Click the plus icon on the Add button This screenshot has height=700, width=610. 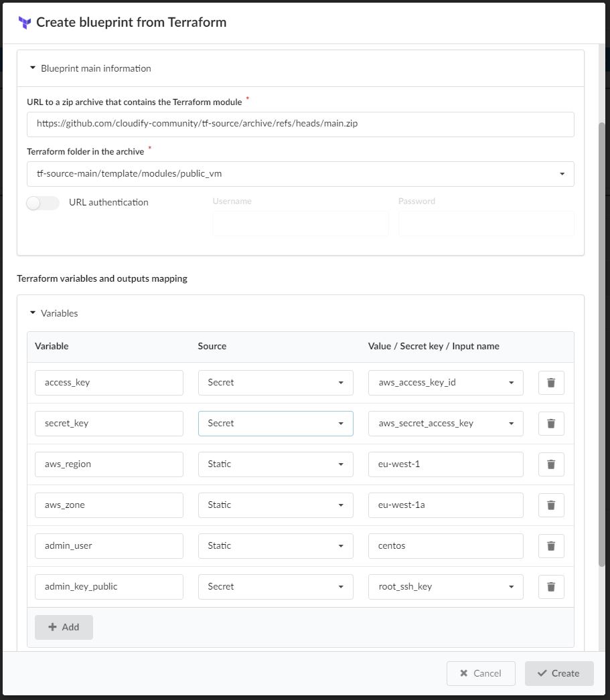[x=53, y=627]
